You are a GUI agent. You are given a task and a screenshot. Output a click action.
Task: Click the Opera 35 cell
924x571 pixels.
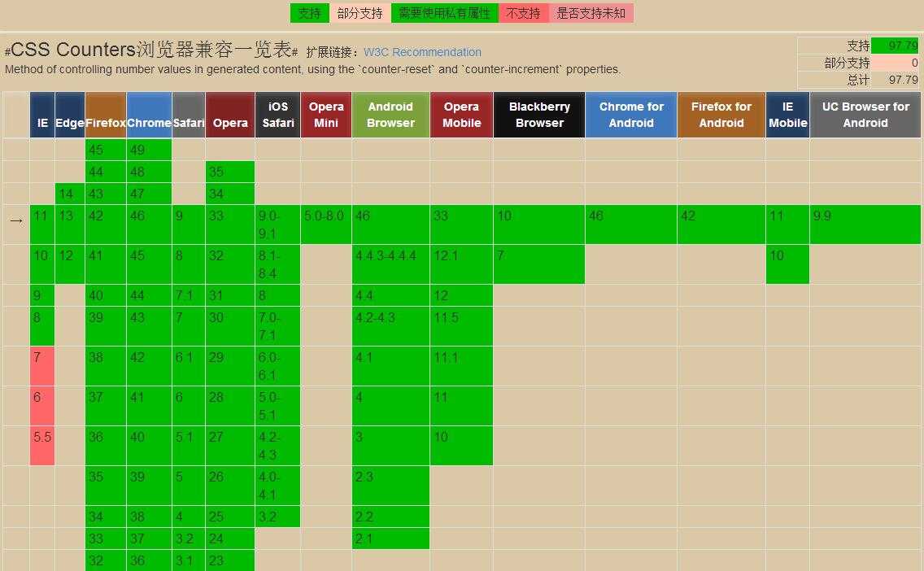(230, 172)
